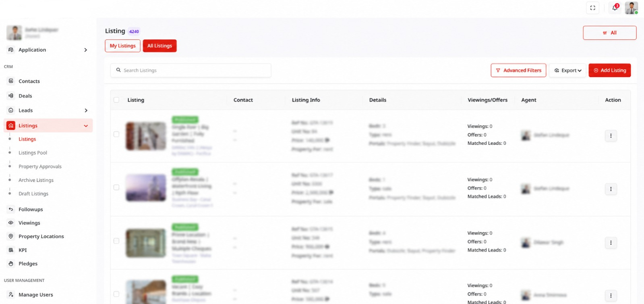644x304 pixels.
Task: Open action menu for third listing row
Action: pyautogui.click(x=611, y=243)
